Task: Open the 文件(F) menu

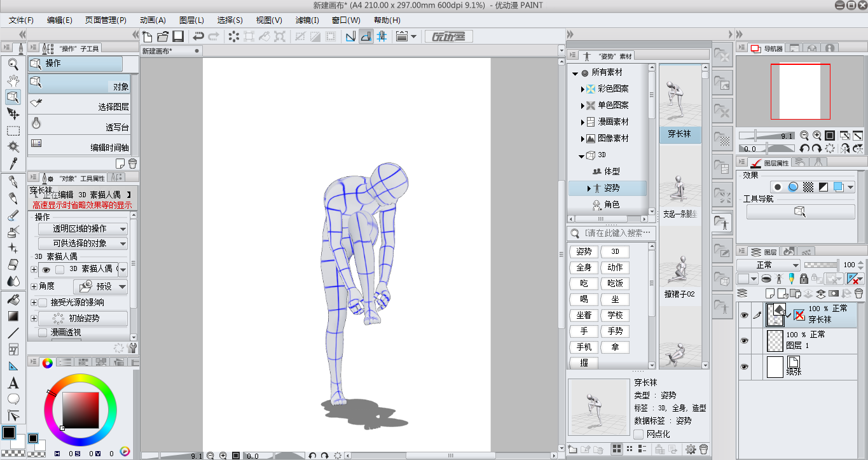Action: pos(22,20)
